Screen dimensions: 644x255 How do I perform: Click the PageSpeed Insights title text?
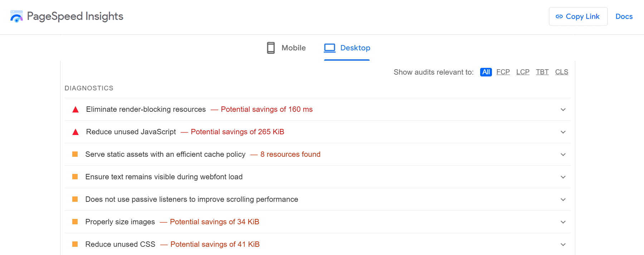tap(75, 16)
